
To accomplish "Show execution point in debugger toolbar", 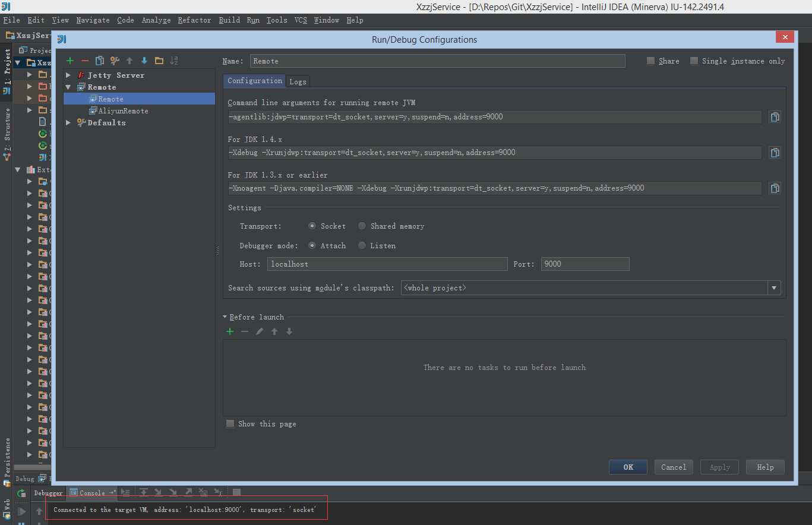I will tap(125, 492).
